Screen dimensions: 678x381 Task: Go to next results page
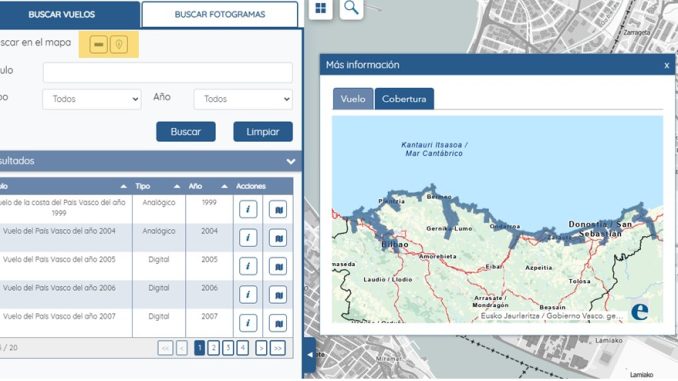point(261,348)
